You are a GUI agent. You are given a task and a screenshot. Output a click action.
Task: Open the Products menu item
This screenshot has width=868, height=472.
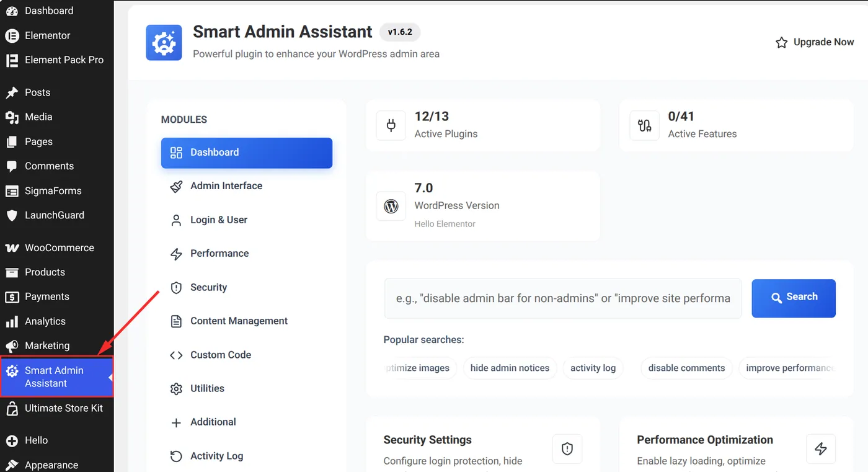tap(45, 272)
